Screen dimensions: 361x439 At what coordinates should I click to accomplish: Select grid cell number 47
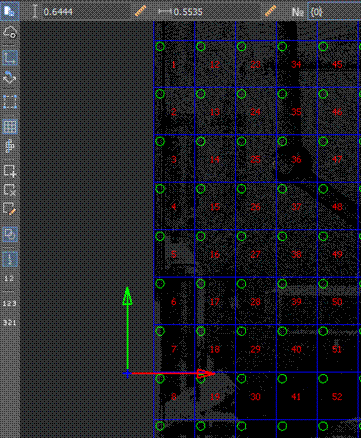pos(337,159)
